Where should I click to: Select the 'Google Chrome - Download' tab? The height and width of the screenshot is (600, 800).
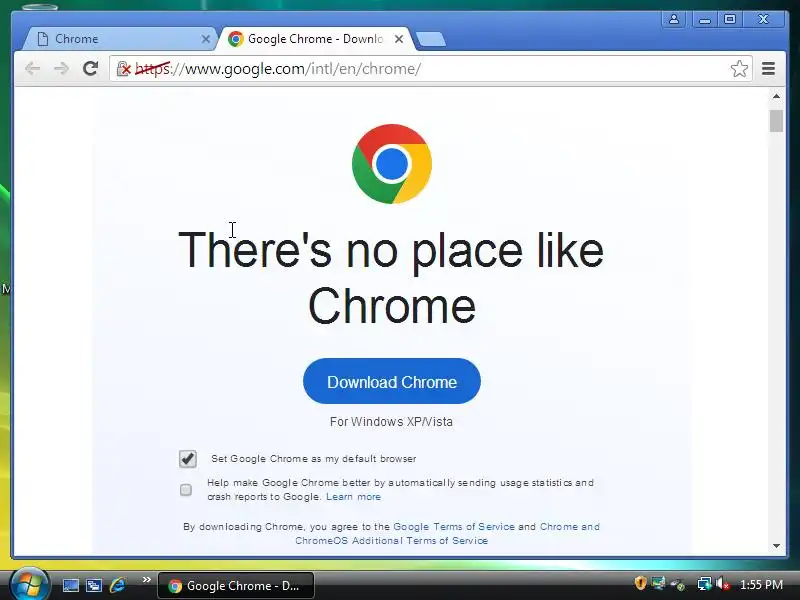[316, 39]
